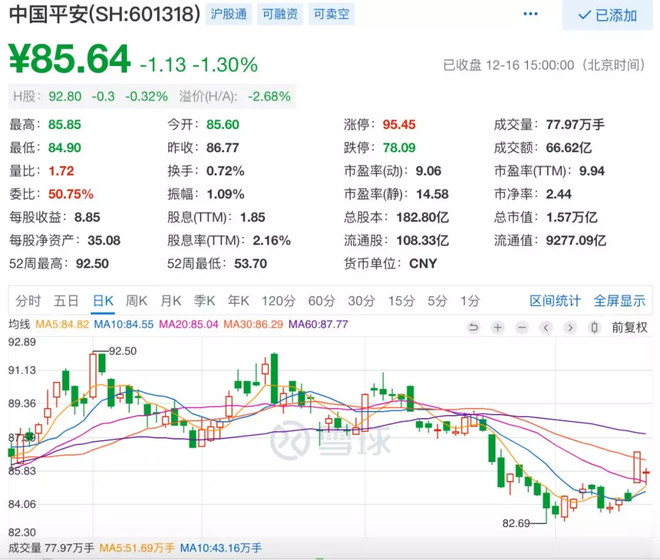The width and height of the screenshot is (660, 560).
Task: Click the MA5:84.82 moving average label
Action: pyautogui.click(x=62, y=324)
